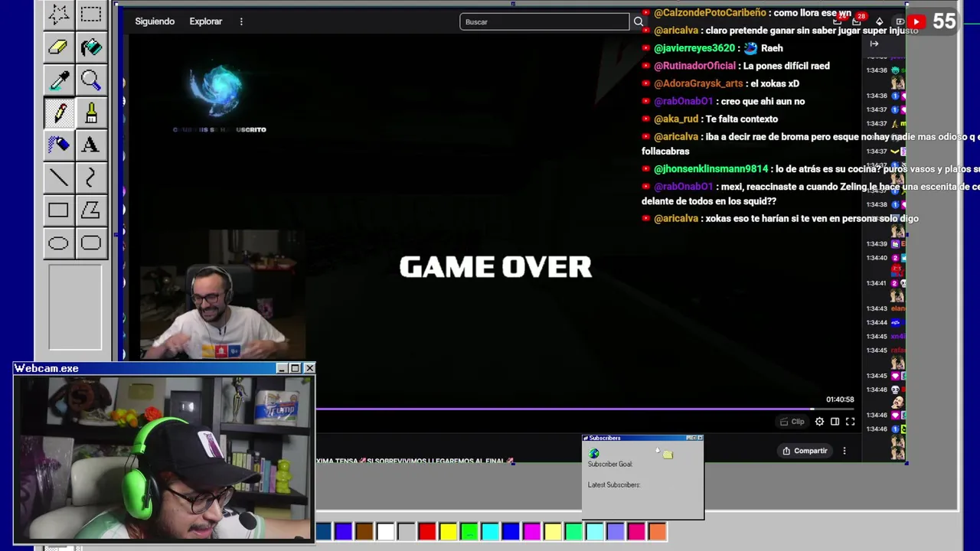This screenshot has height=551, width=980.
Task: Click the Subscriber Goal: label
Action: tap(610, 465)
